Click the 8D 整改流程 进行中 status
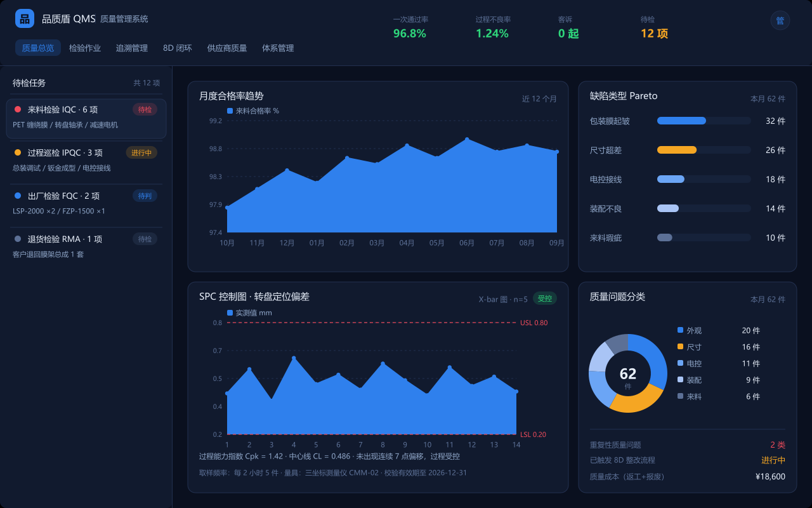 click(x=773, y=460)
